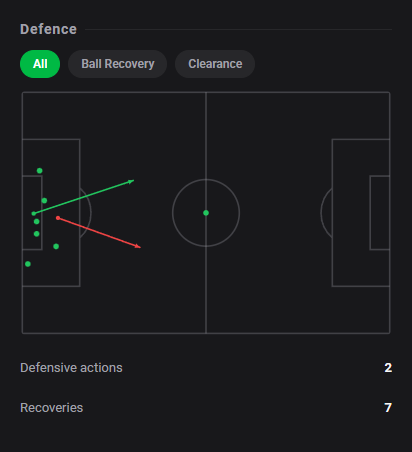
Task: Select the topmost green dot above the six-yard box
Action: point(40,171)
